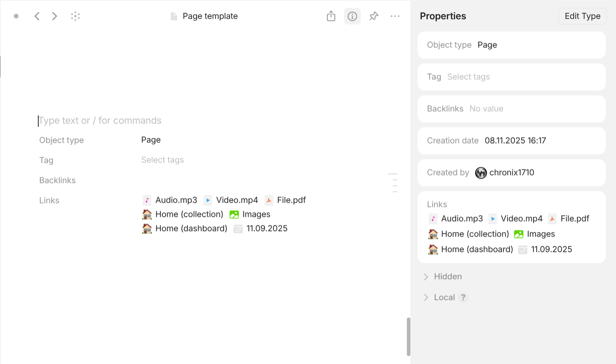This screenshot has width=616, height=364.
Task: Toggle the properties info panel icon
Action: point(352,16)
